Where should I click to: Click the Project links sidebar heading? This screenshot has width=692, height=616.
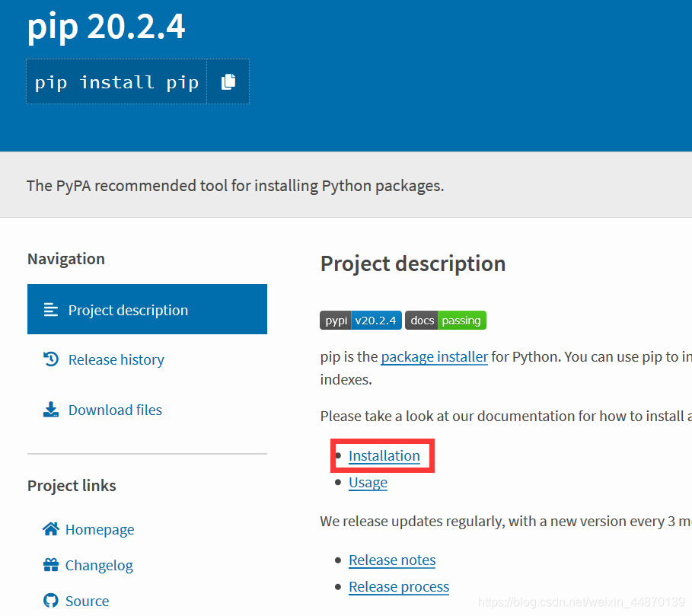72,486
